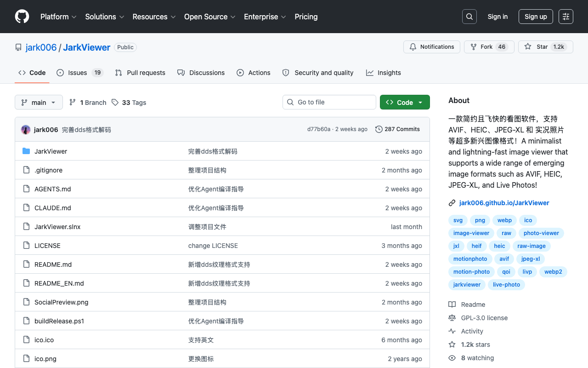Click the tags icon for 33 Tags
Viewport: 588px width, 368px height.
(x=115, y=103)
